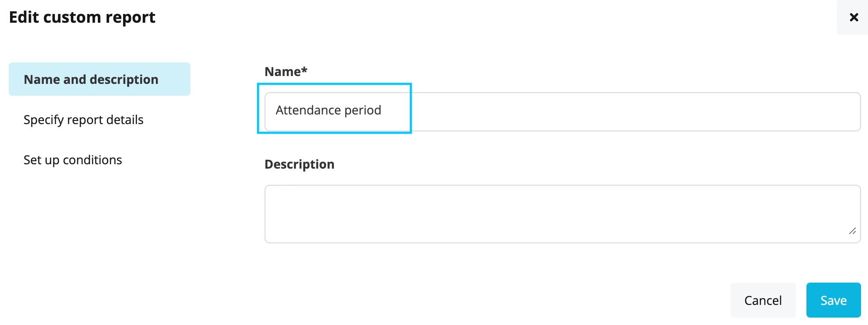The height and width of the screenshot is (325, 868).
Task: Click the resize handle of Description box
Action: click(852, 231)
